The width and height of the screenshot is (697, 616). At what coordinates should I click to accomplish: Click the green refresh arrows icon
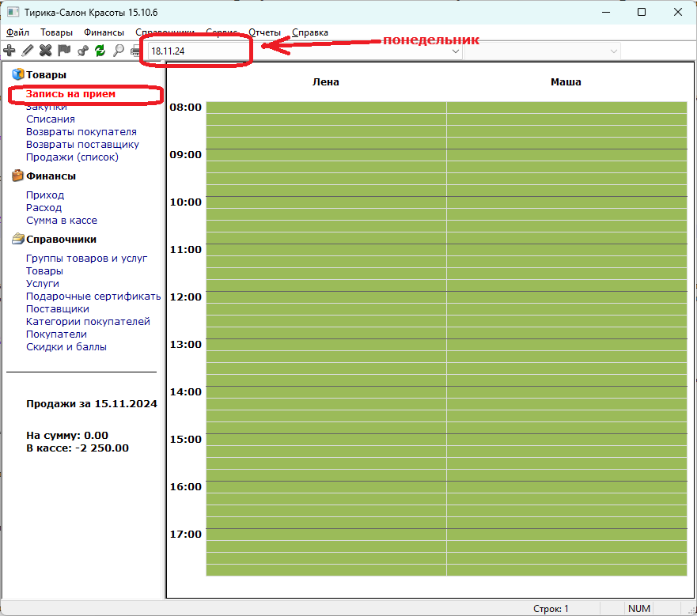(x=100, y=51)
